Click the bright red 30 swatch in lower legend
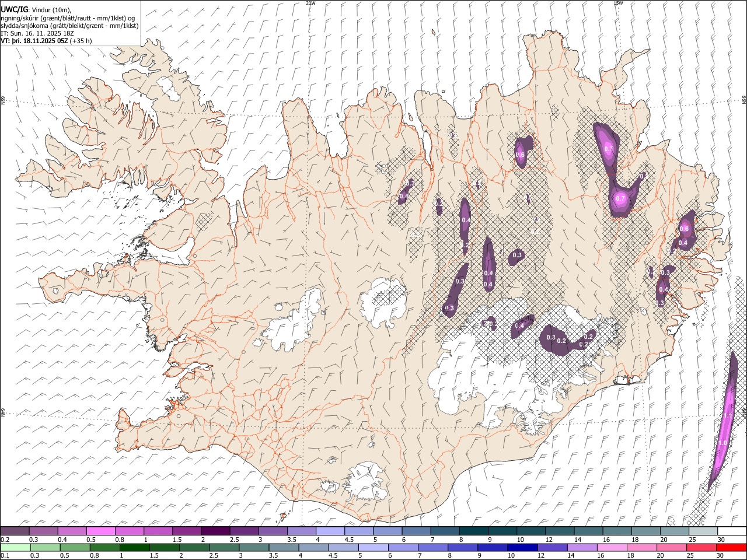Screen dimensions: 747x560 click(731, 547)
